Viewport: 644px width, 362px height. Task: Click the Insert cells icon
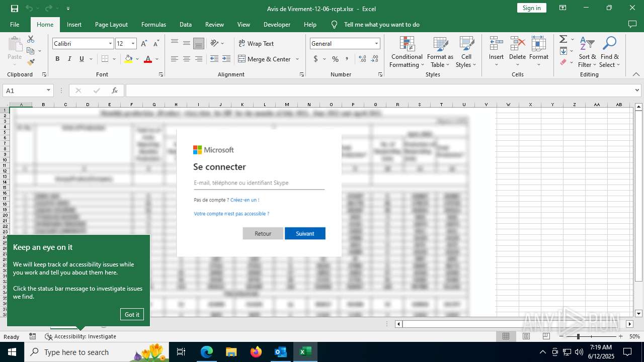pos(496,44)
